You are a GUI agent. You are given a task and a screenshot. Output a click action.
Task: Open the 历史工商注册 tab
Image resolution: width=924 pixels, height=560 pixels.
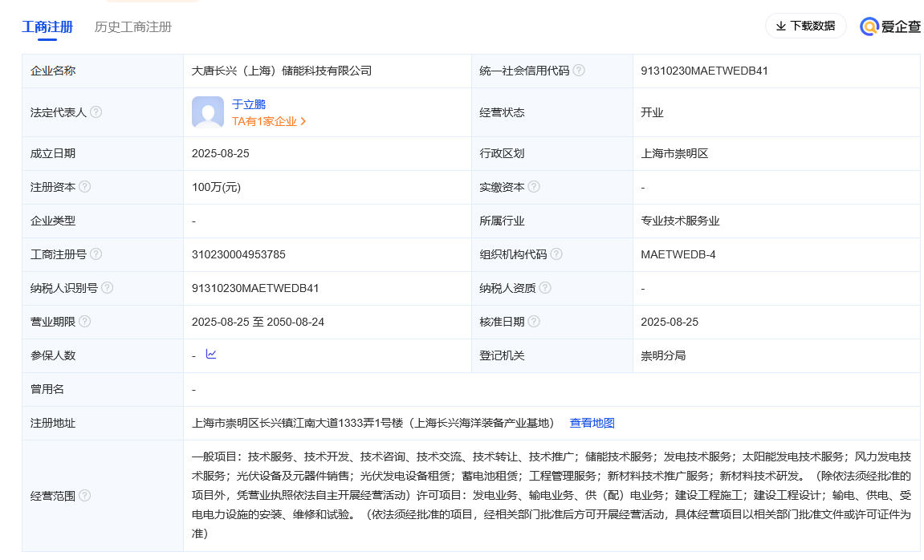133,27
